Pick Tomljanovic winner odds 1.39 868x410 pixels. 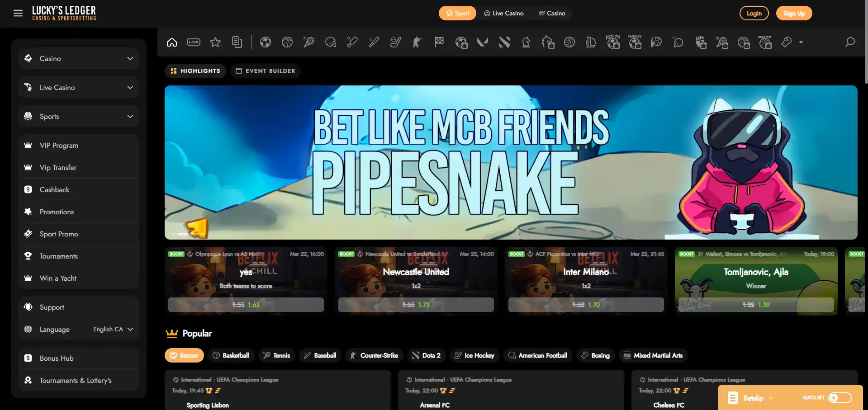click(x=756, y=305)
